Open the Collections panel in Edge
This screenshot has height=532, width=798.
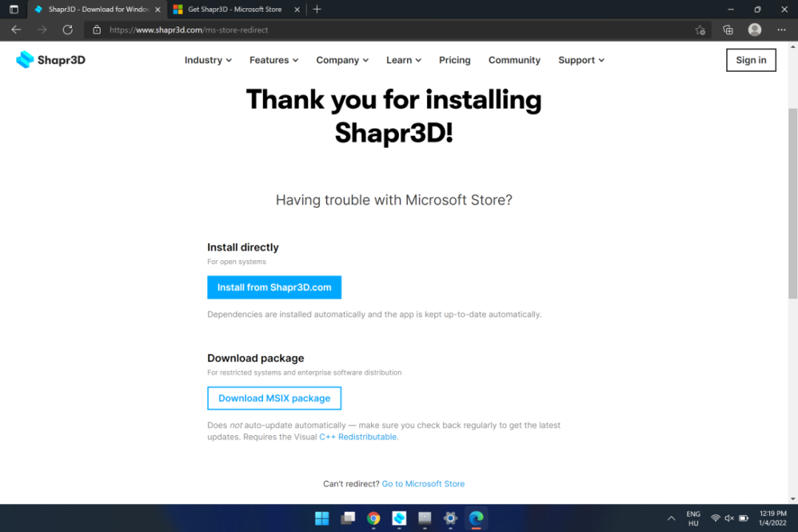(728, 30)
